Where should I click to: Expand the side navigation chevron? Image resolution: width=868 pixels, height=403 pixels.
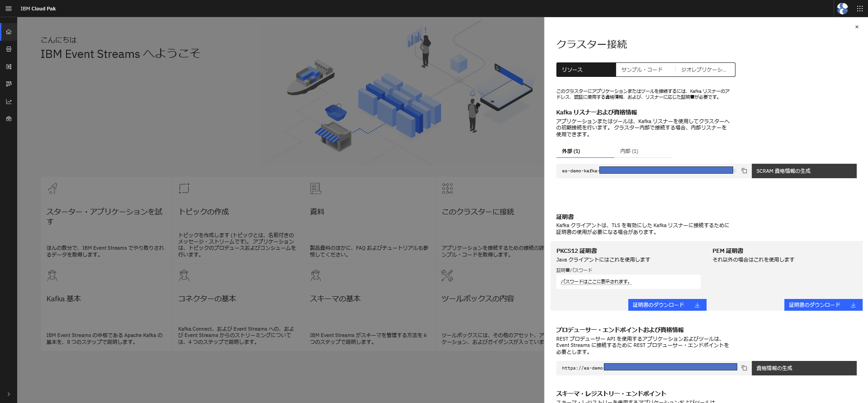click(9, 394)
